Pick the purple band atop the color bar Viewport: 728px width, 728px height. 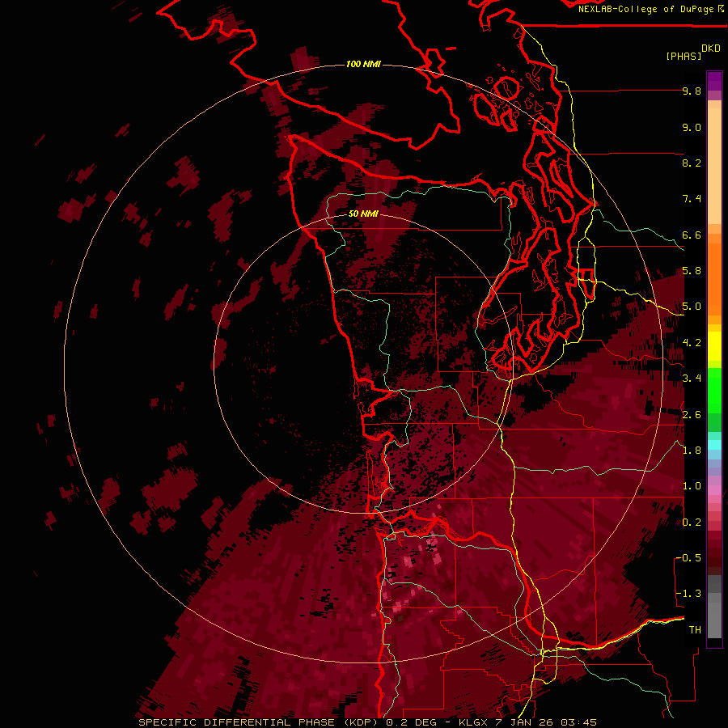[x=714, y=81]
